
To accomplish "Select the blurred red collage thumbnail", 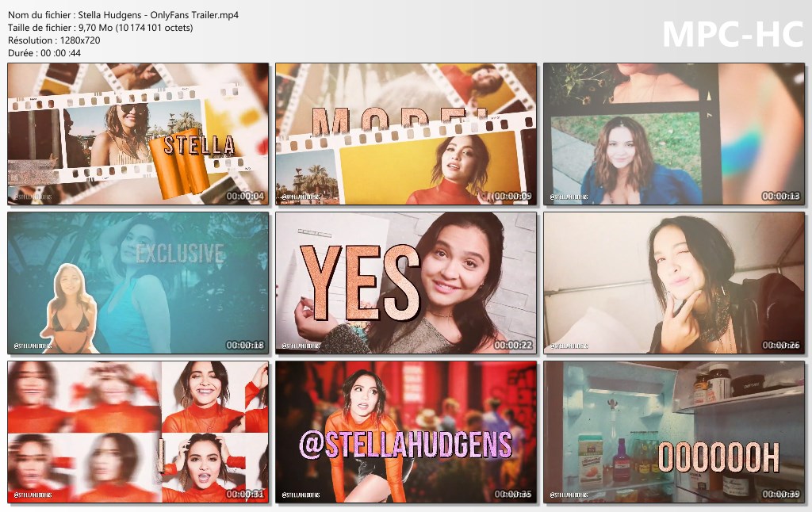I will coord(138,431).
